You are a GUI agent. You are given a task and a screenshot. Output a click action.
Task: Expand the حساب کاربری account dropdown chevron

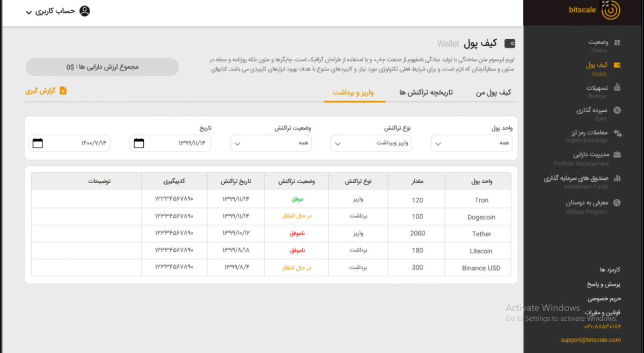pyautogui.click(x=29, y=12)
